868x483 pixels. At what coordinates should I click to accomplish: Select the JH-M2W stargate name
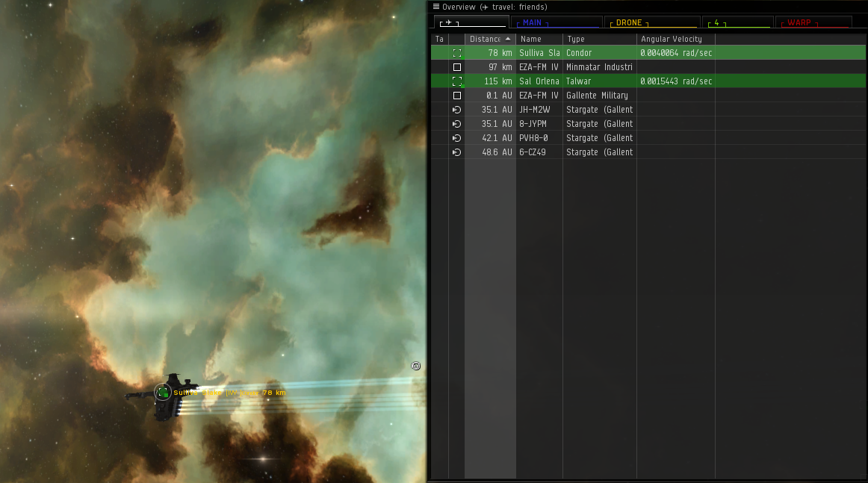point(535,110)
